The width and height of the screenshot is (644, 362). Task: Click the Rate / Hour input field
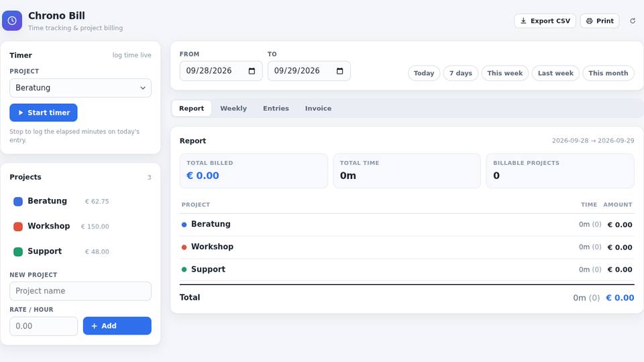(x=44, y=326)
